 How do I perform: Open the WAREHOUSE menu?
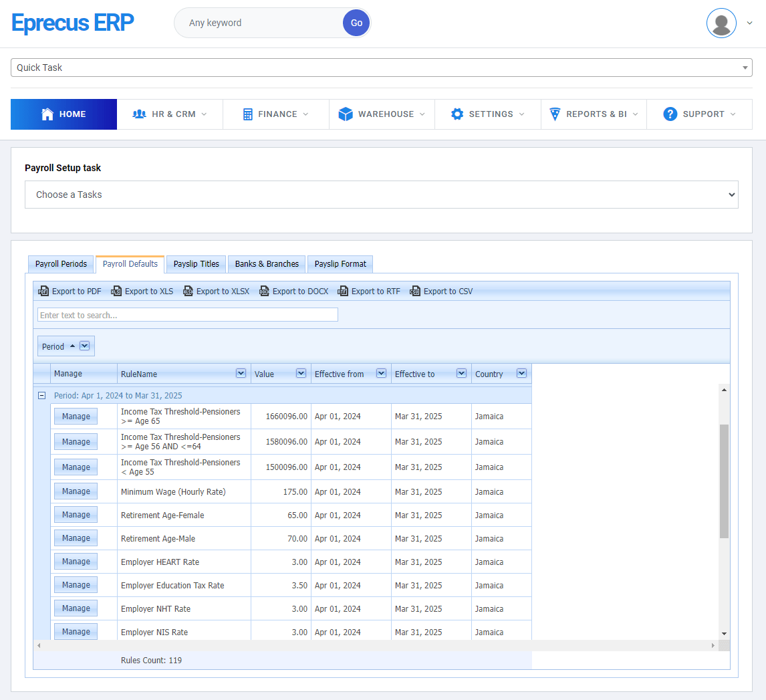[x=382, y=114]
